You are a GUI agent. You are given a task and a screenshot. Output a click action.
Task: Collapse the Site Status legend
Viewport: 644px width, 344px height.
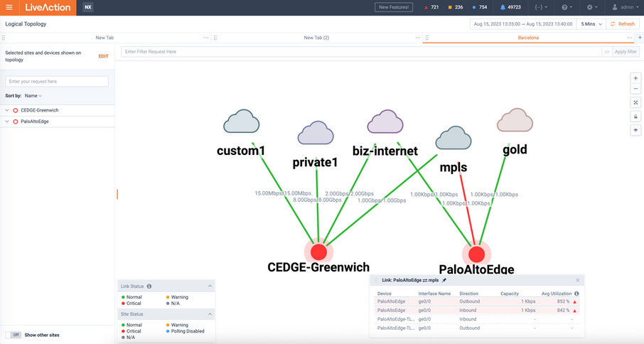tap(210, 314)
